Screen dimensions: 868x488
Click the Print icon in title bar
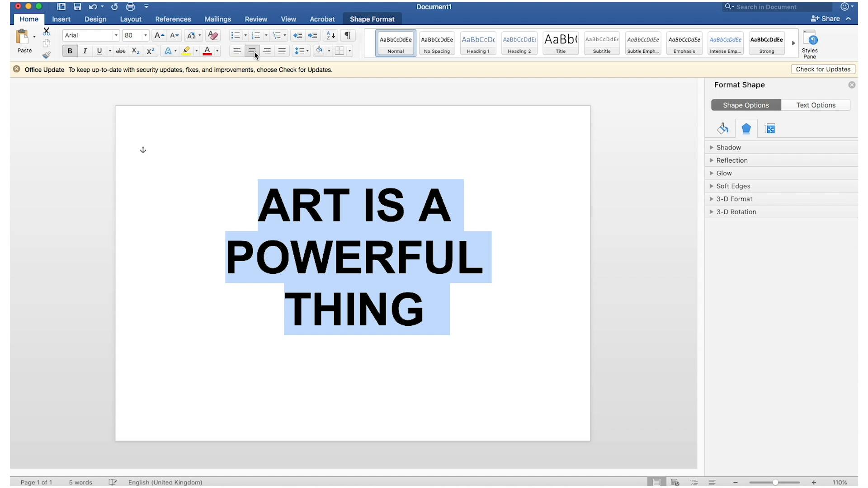(130, 7)
